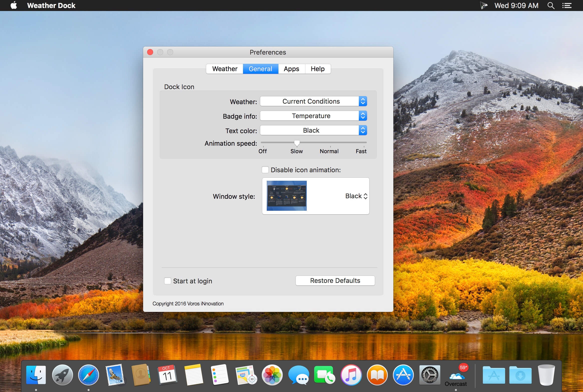Change Window style Black popup selector
This screenshot has height=392, width=583.
356,196
